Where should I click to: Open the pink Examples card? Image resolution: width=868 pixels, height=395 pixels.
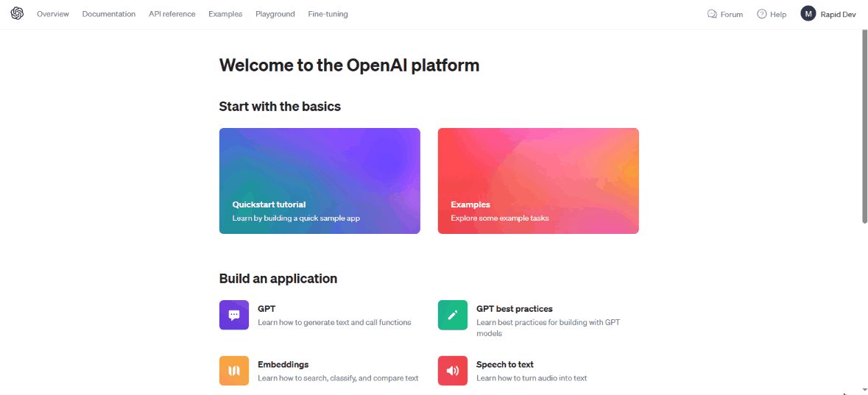tap(538, 181)
